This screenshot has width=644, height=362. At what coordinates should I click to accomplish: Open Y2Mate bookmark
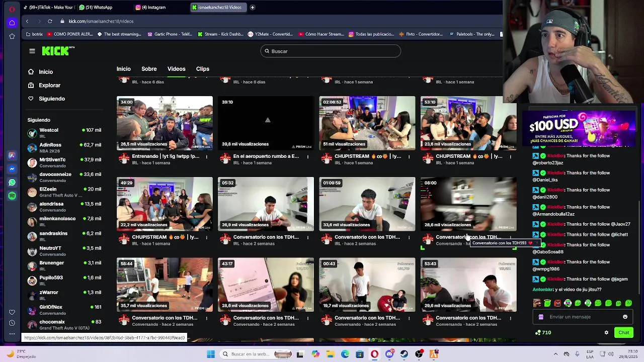point(270,34)
